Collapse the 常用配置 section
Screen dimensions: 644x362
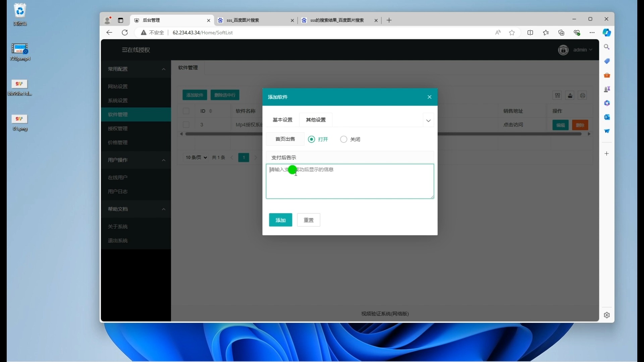[x=164, y=69]
